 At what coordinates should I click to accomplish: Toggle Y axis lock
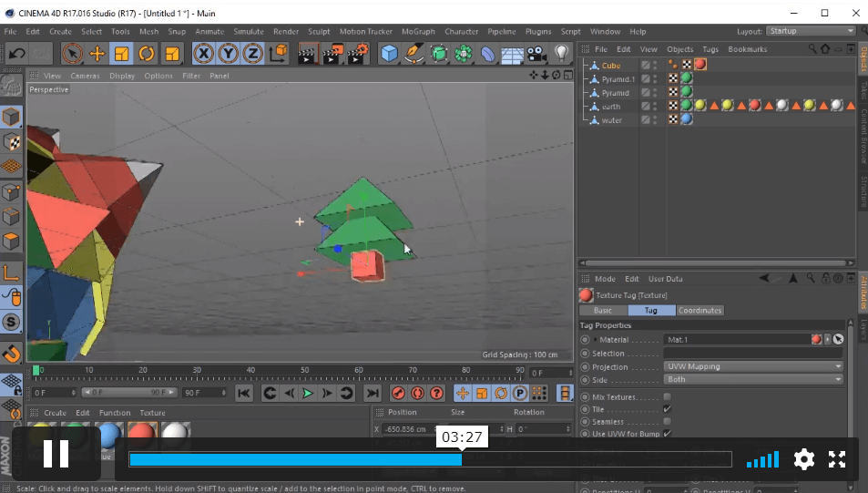tap(228, 54)
